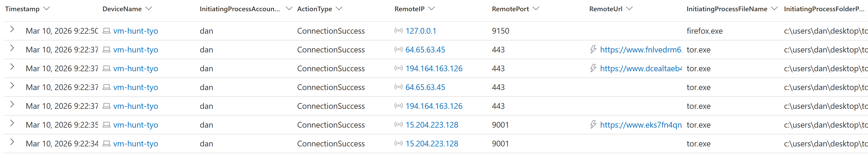
Task: Click the device icon in the 9:22:34 row
Action: pyautogui.click(x=107, y=144)
